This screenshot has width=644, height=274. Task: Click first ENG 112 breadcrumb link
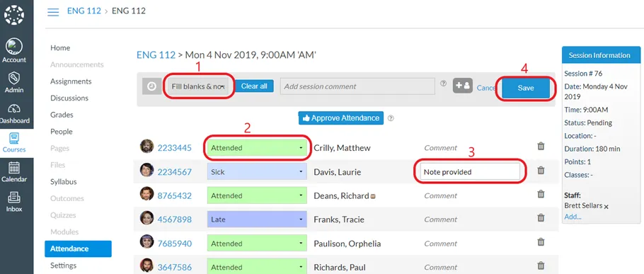[x=84, y=11]
